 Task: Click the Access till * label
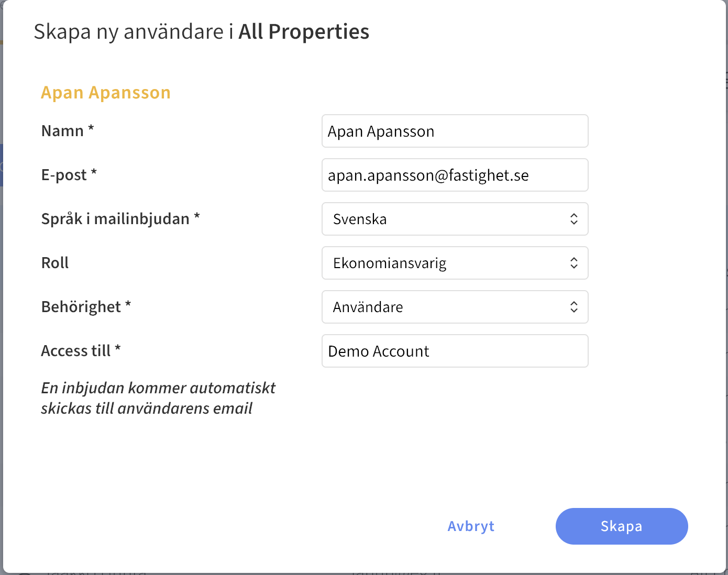[81, 350]
